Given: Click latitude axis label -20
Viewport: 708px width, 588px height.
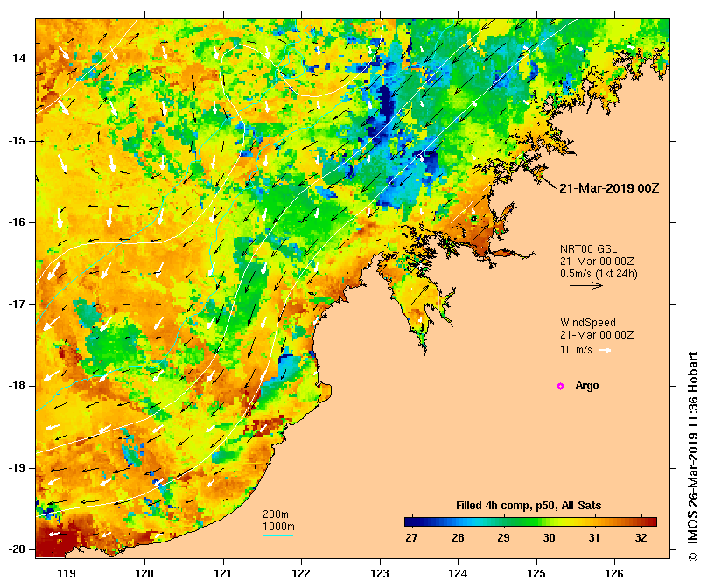Looking at the screenshot, I should (x=17, y=549).
